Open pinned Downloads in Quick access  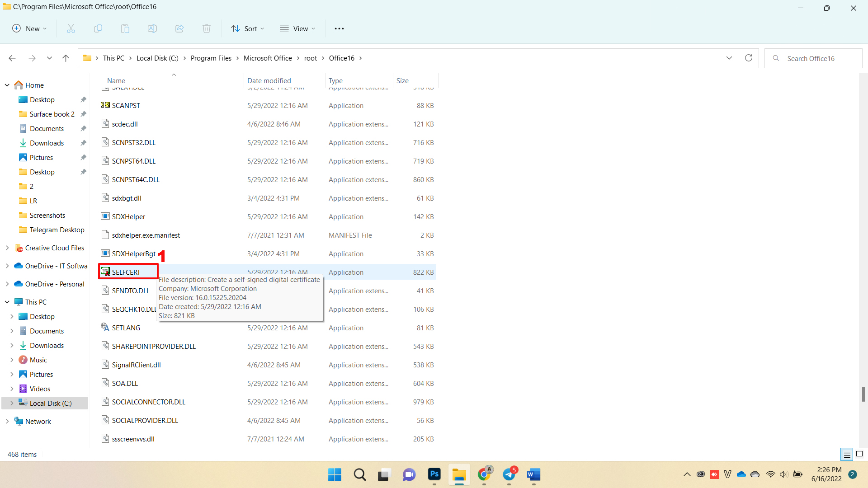coord(47,143)
